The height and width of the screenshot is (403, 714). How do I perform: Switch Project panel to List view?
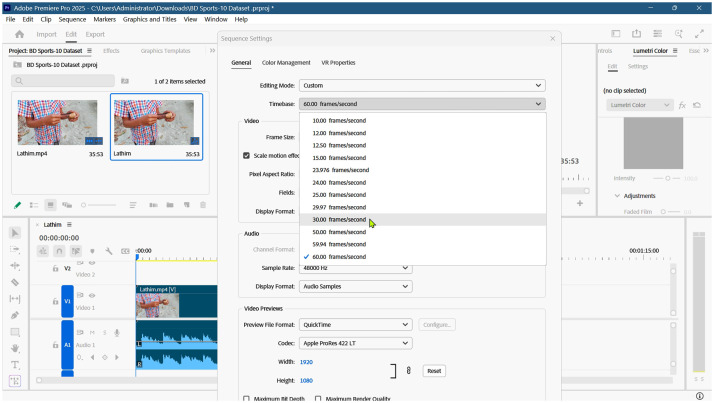click(34, 205)
